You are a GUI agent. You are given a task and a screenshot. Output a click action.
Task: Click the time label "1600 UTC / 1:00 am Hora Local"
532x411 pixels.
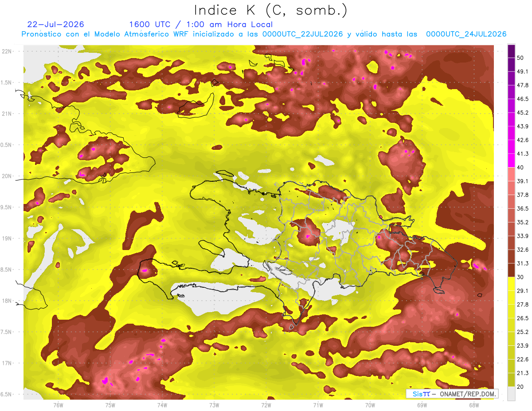(201, 24)
